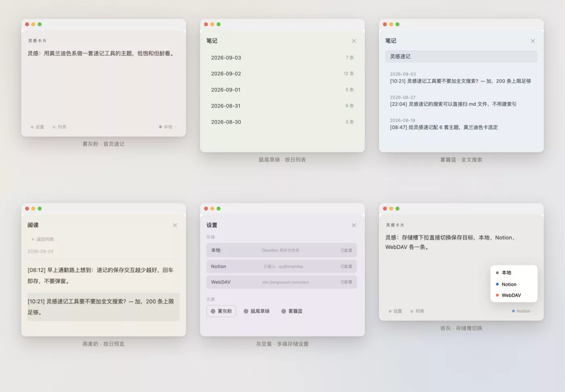The width and height of the screenshot is (565, 392).
Task: Open 列表 in the 雾灰粉 首页速记 window
Action: [x=59, y=127]
